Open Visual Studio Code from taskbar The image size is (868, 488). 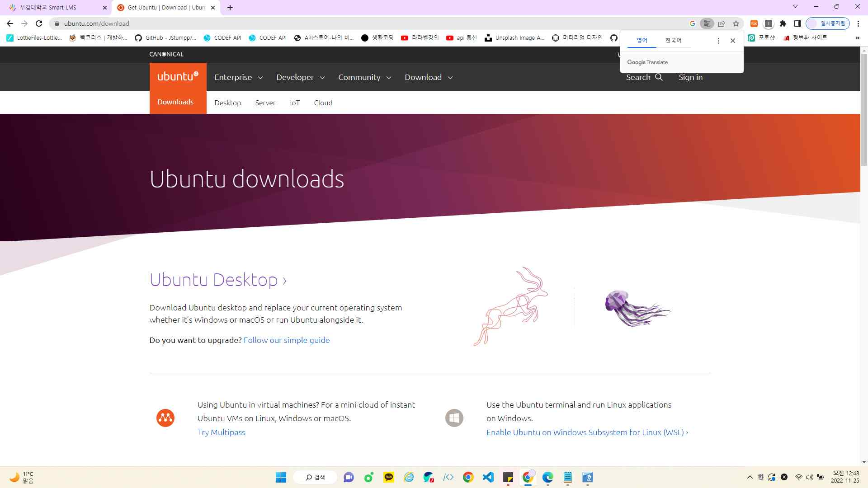click(x=488, y=477)
